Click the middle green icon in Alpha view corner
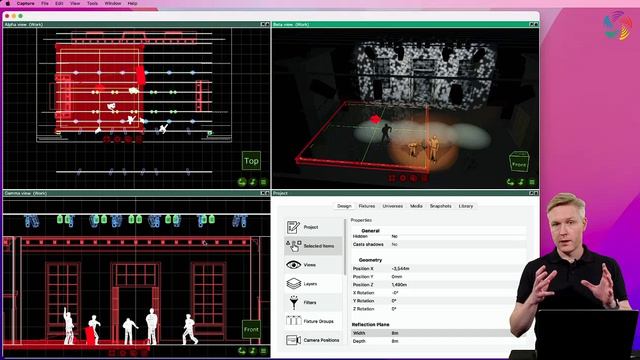Viewport: 640px width, 360px height. tap(253, 182)
